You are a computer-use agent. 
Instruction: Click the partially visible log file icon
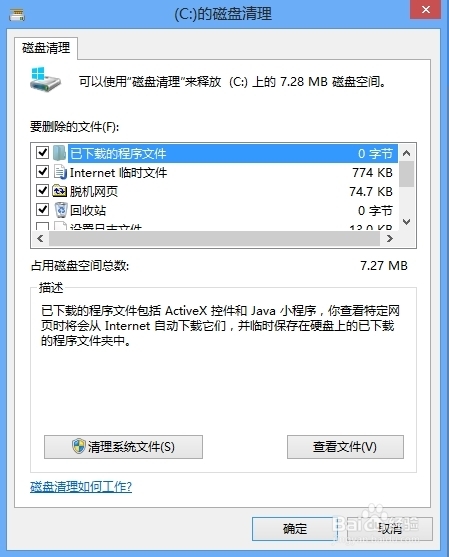[60, 226]
